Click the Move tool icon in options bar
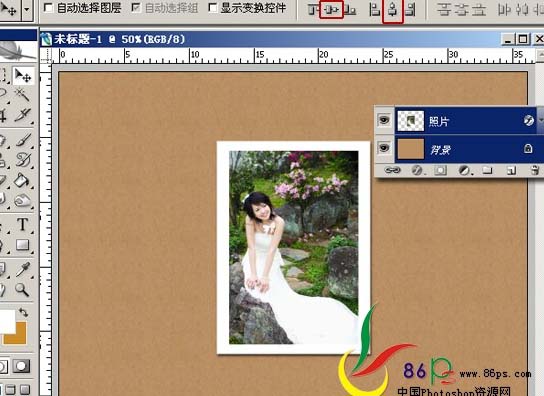 (8, 9)
